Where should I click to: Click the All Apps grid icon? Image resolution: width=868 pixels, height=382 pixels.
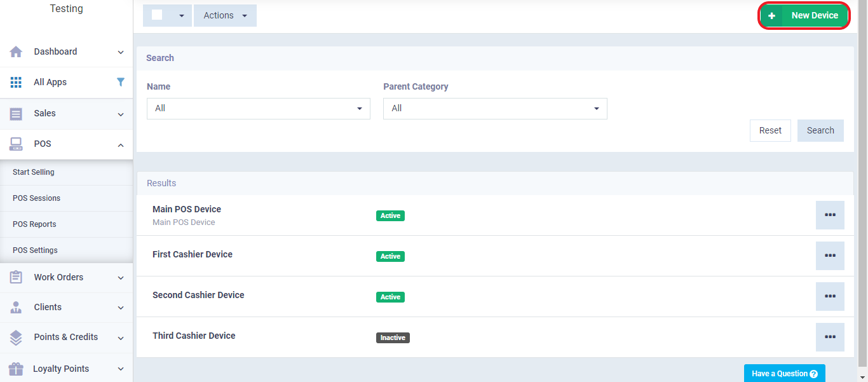[16, 82]
